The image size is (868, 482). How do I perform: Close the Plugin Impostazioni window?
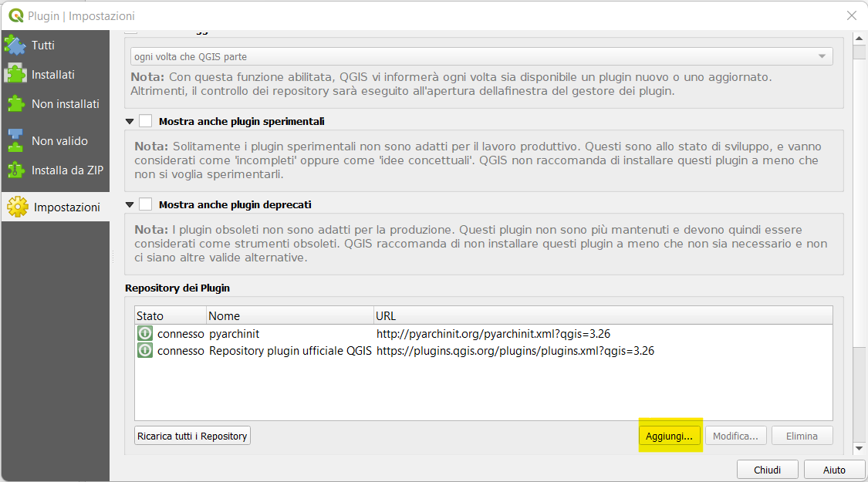coord(851,15)
